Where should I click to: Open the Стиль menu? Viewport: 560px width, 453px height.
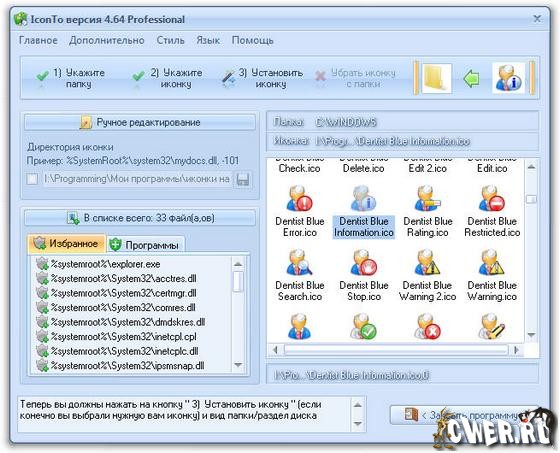point(170,40)
